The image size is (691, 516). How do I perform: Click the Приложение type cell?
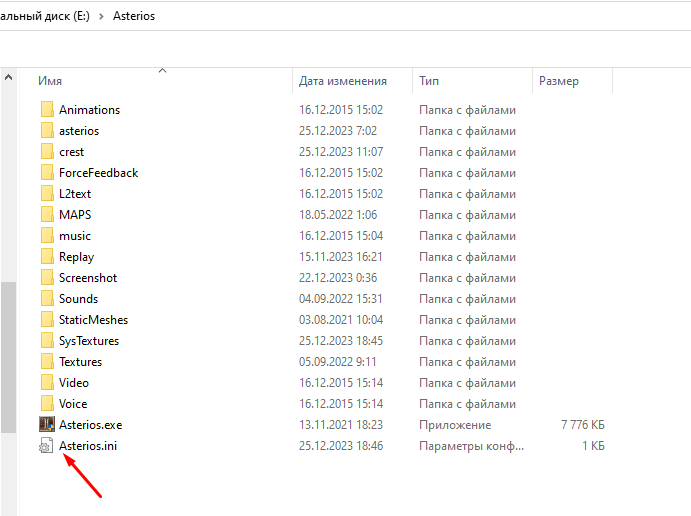(455, 425)
